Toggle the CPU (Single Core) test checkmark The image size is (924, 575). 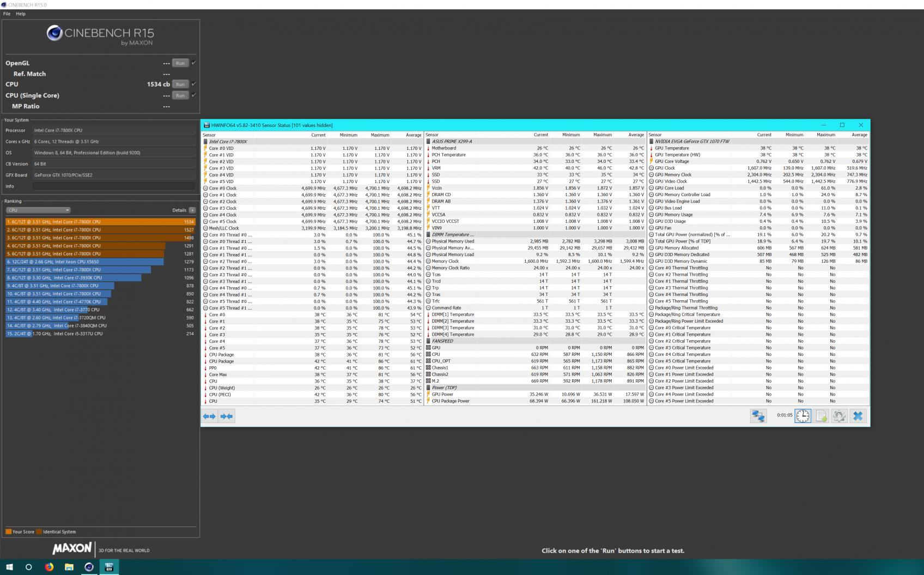193,95
